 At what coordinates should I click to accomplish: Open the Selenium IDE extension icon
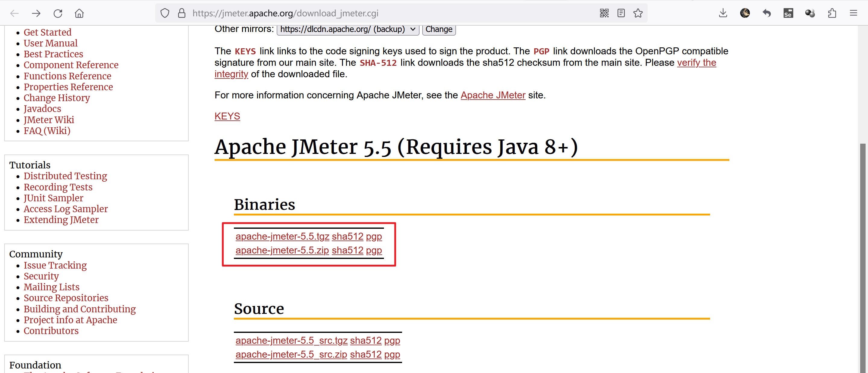pyautogui.click(x=788, y=13)
